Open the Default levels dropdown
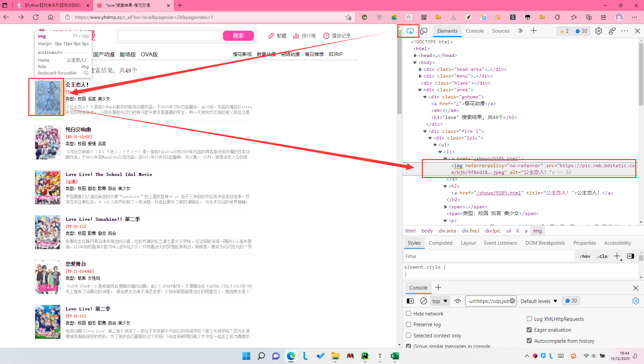Screen dimensions: 644x364 click(x=539, y=301)
